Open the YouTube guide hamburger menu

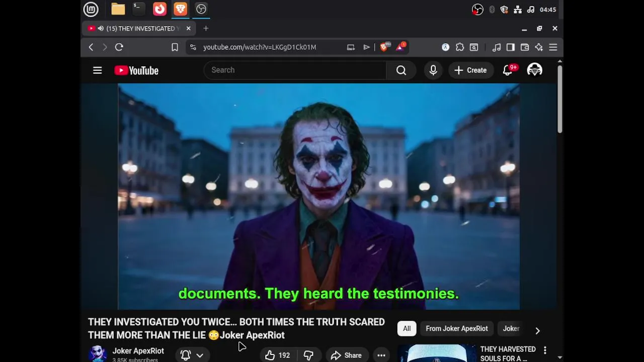[x=98, y=70]
